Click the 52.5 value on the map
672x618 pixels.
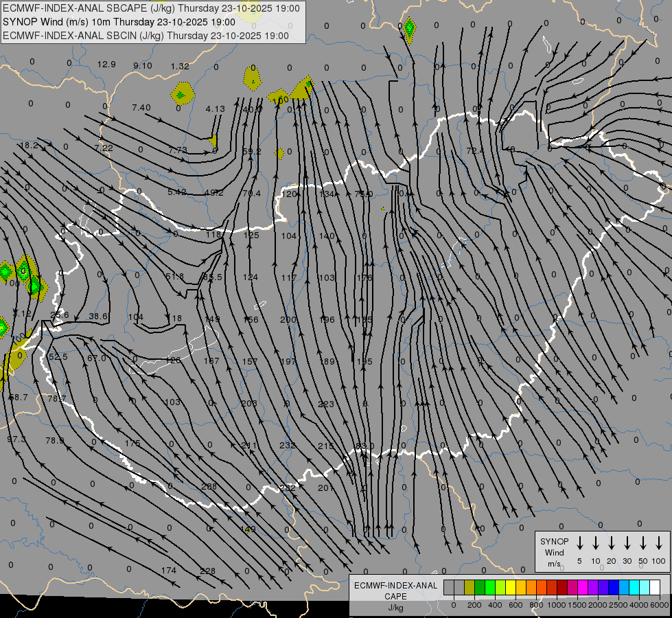click(58, 357)
